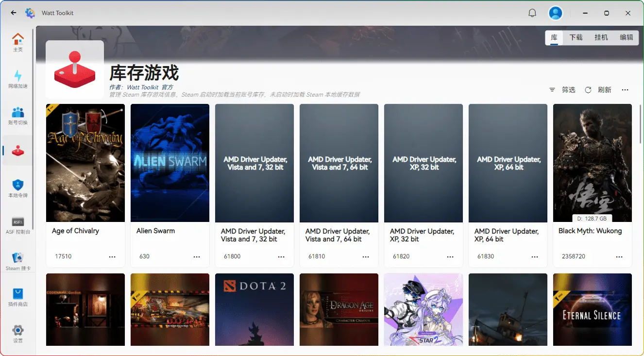644x356 pixels.
Task: Open ASF 控制台 console
Action: pyautogui.click(x=18, y=225)
